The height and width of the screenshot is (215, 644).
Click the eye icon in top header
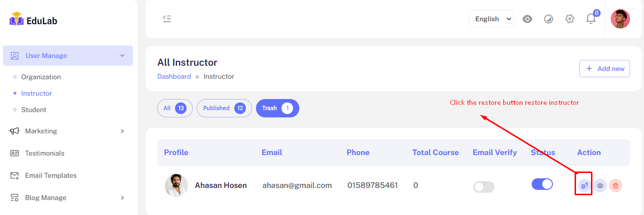click(527, 19)
